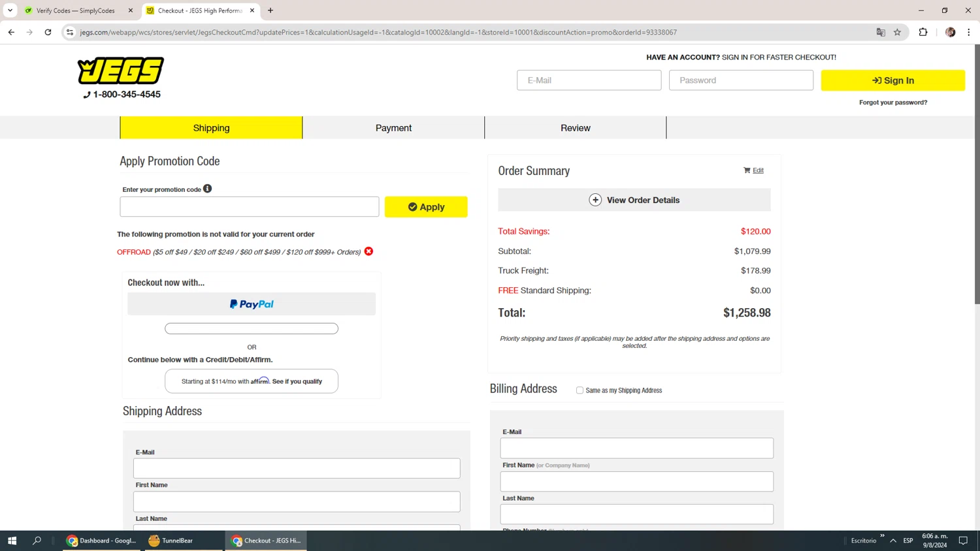Apply the promotion code

(426, 207)
